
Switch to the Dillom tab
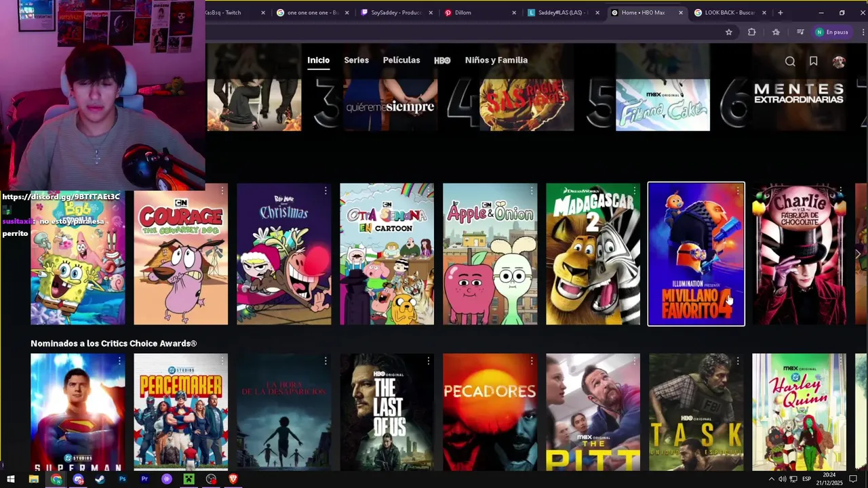coord(479,12)
